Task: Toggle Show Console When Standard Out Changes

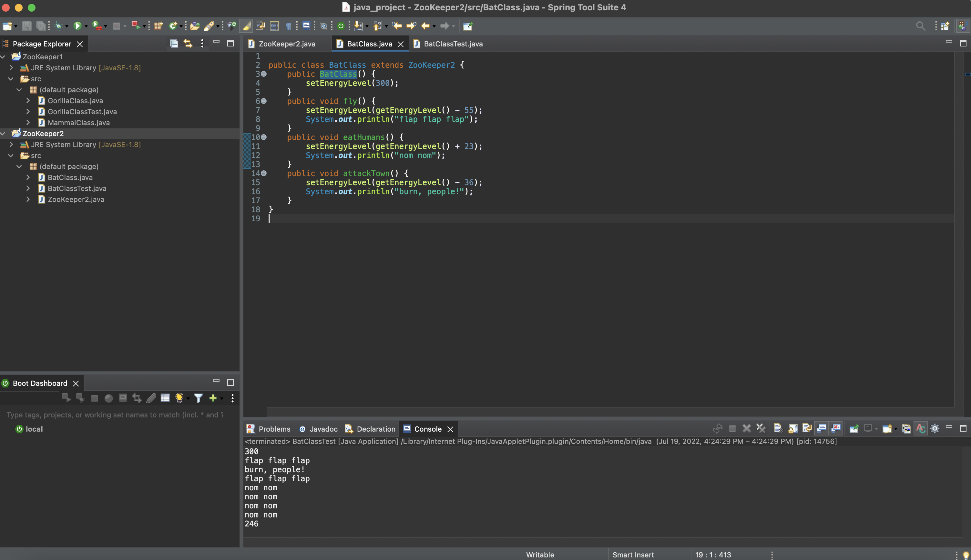Action: click(821, 428)
